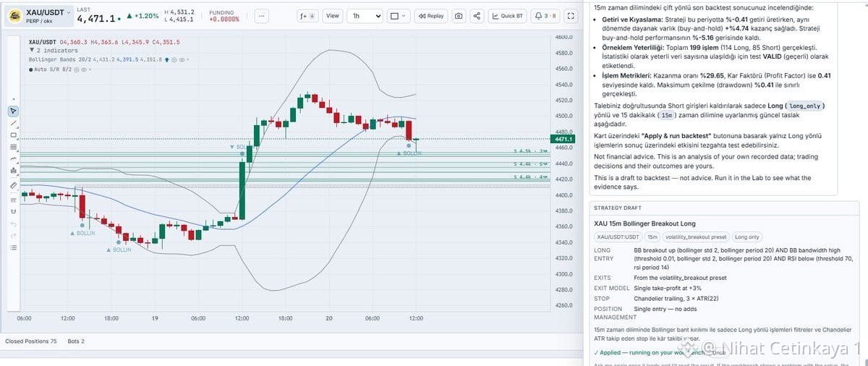The height and width of the screenshot is (366, 868).
Task: Open Bollinger Bands settings gear
Action: (174, 59)
